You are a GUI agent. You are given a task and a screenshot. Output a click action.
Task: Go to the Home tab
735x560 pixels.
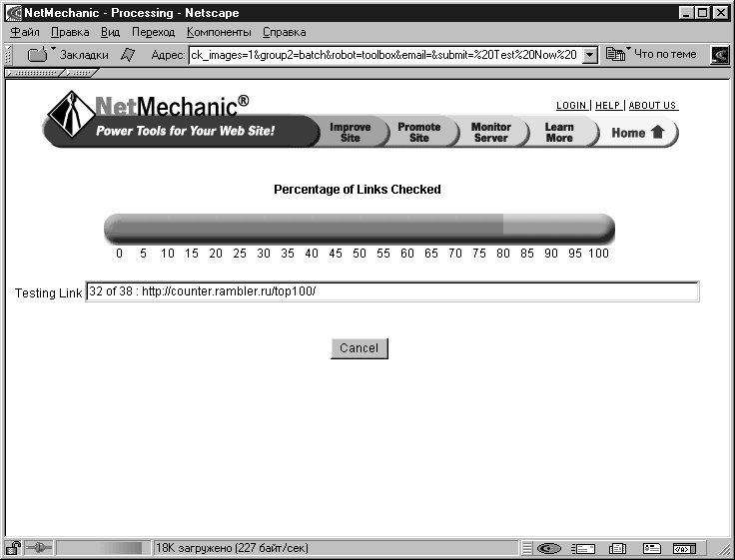637,132
